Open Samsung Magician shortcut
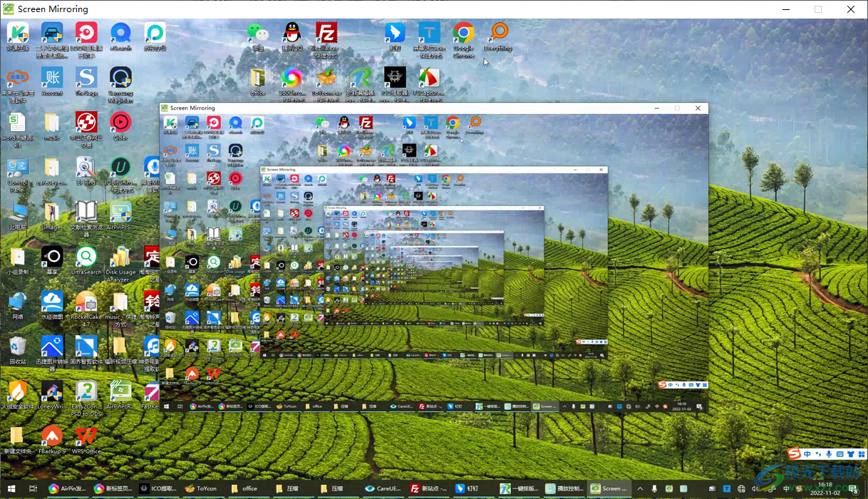 (120, 78)
